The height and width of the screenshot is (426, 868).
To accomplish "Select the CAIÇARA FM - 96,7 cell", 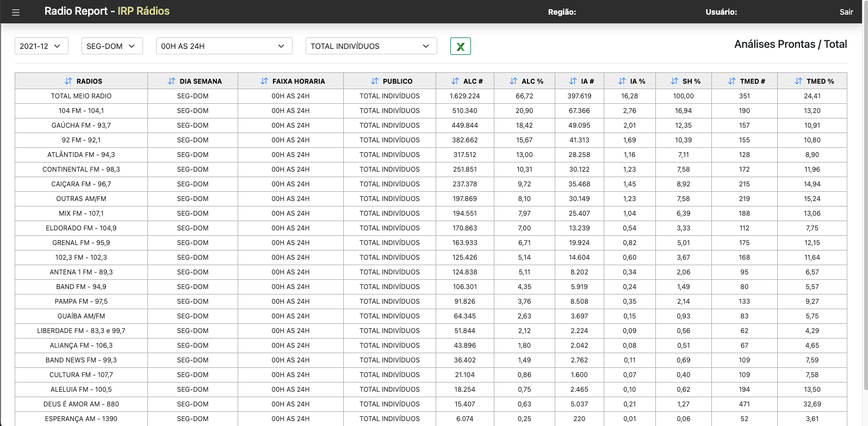I will pos(81,184).
